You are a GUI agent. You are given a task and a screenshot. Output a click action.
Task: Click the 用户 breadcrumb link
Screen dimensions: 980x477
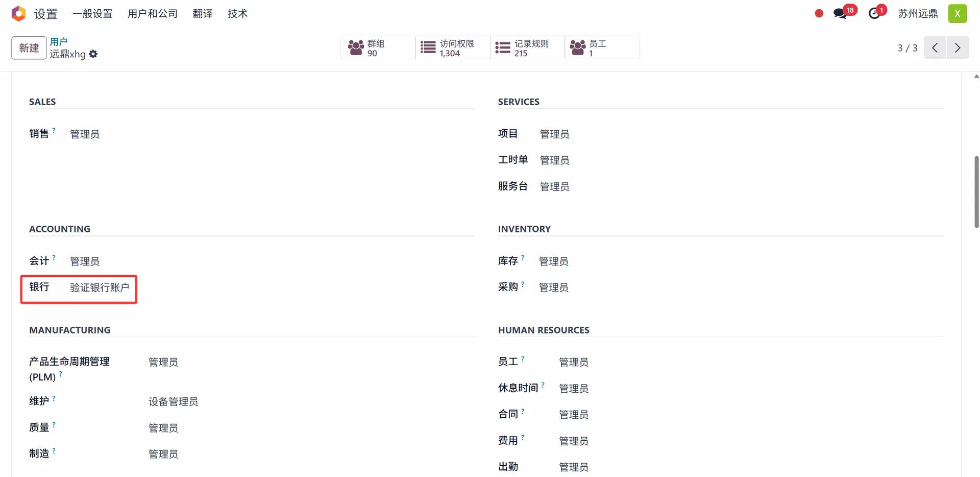tap(59, 41)
